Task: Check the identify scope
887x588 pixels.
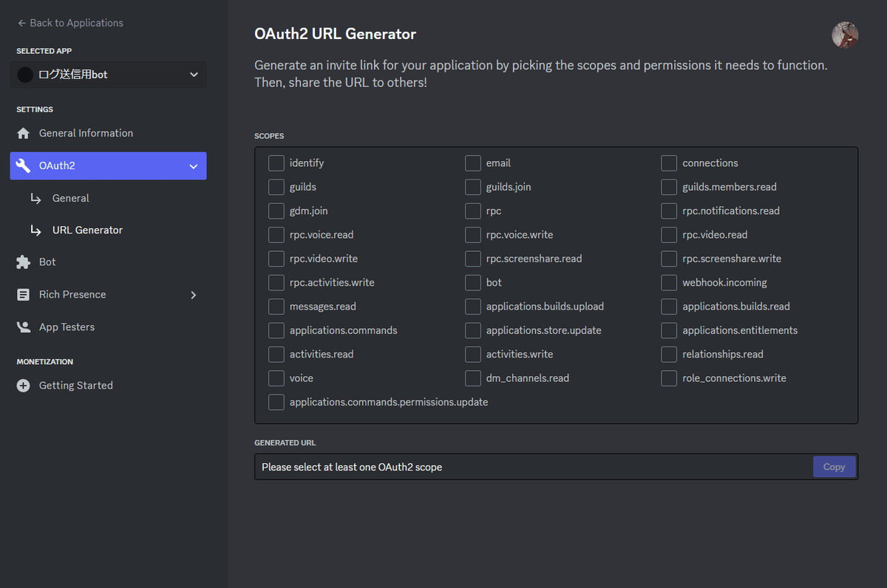Action: (276, 163)
